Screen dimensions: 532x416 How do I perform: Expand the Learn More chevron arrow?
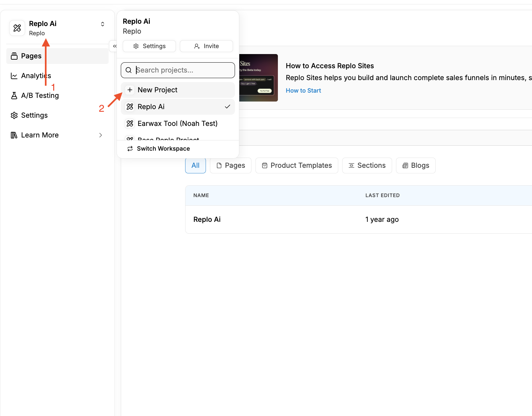101,135
